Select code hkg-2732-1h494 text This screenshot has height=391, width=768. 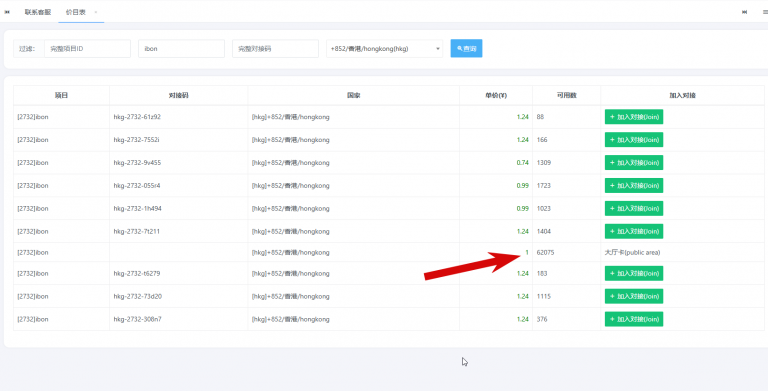pyautogui.click(x=138, y=208)
